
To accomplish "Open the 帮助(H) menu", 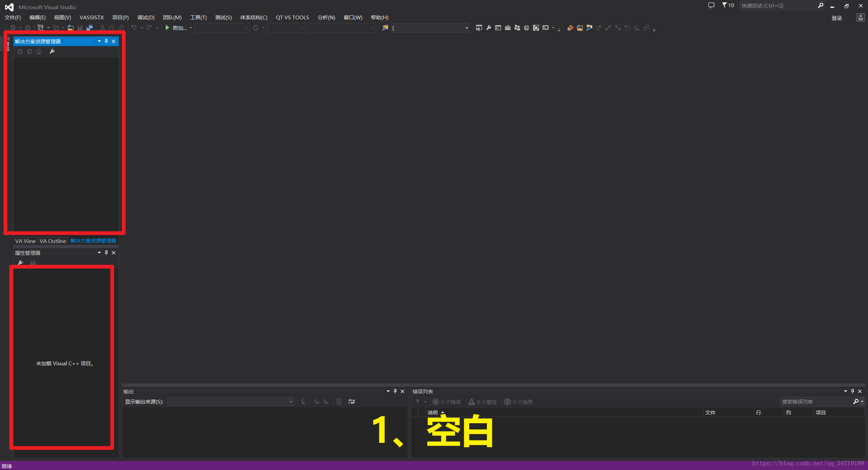I will 379,18.
